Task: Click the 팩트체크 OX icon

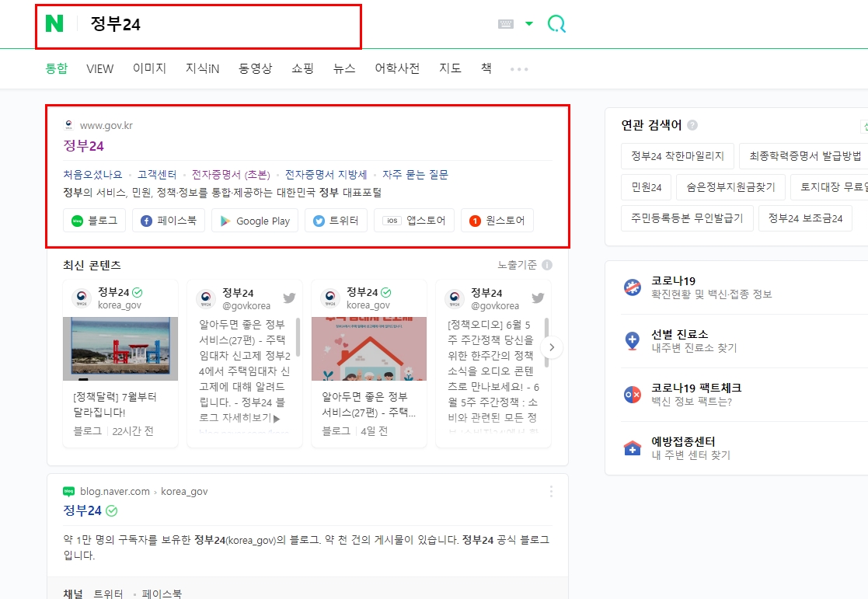Action: 633,394
